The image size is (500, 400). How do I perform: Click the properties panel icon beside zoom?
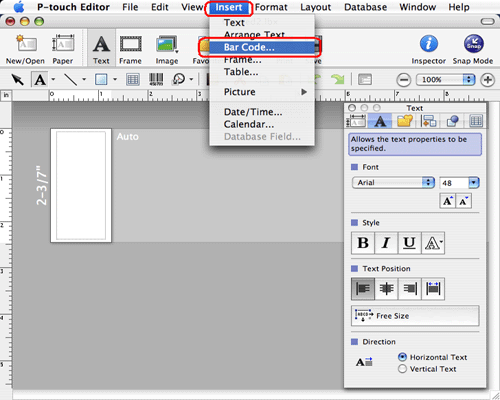[365, 79]
